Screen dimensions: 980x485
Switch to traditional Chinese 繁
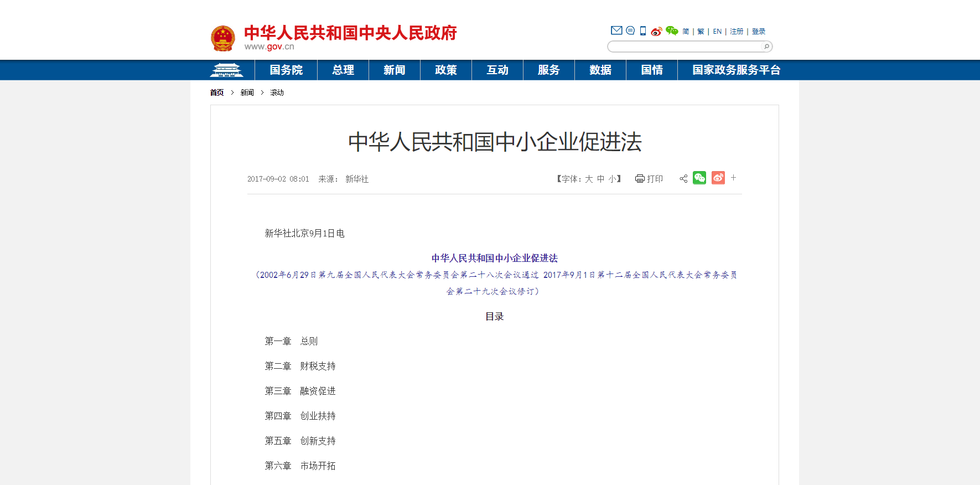pos(701,32)
